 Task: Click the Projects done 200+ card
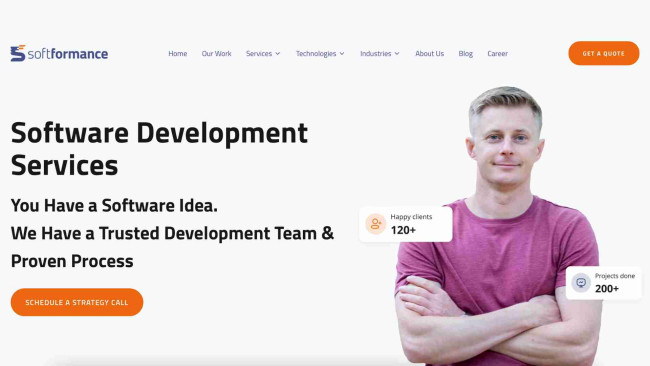click(604, 283)
